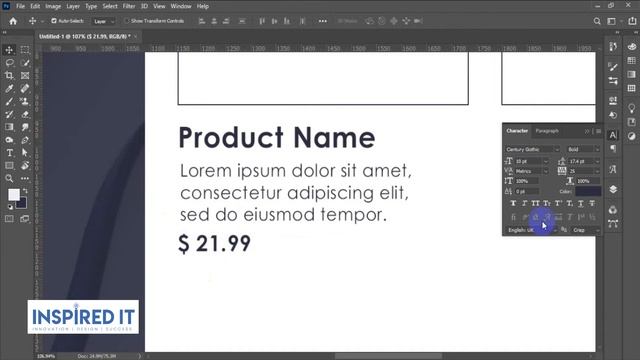Select the Brush tool
This screenshot has height=360, width=640.
tap(9, 101)
